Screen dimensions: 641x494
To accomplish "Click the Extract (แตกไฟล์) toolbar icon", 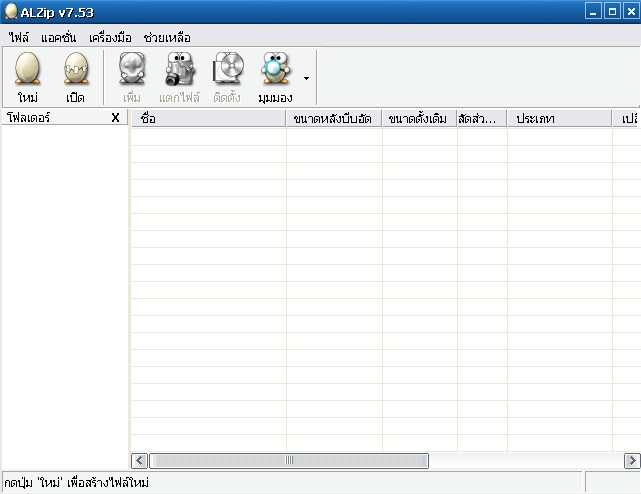I will (x=180, y=68).
